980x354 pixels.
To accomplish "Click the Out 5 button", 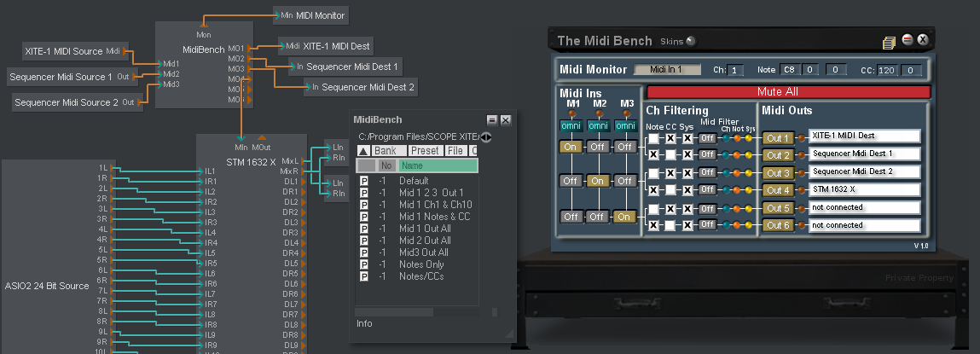I will click(778, 207).
